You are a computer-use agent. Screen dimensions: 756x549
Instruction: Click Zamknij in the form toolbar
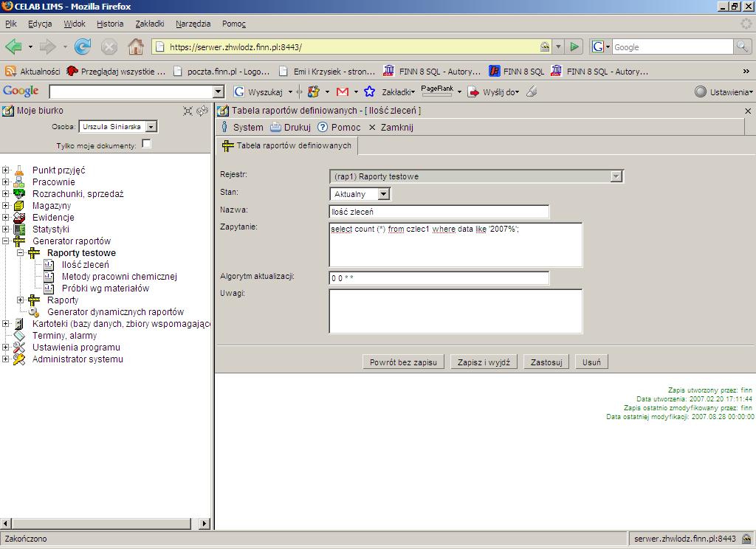(391, 127)
